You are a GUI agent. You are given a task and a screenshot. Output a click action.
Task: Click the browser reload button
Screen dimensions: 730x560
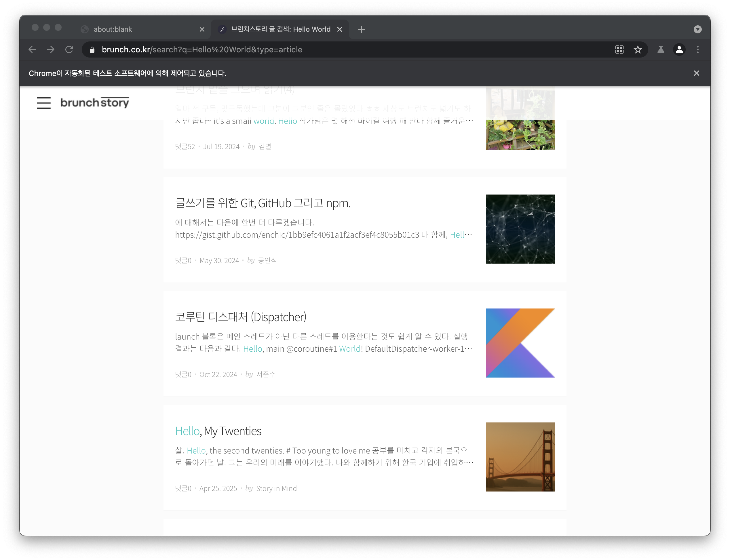(x=69, y=50)
